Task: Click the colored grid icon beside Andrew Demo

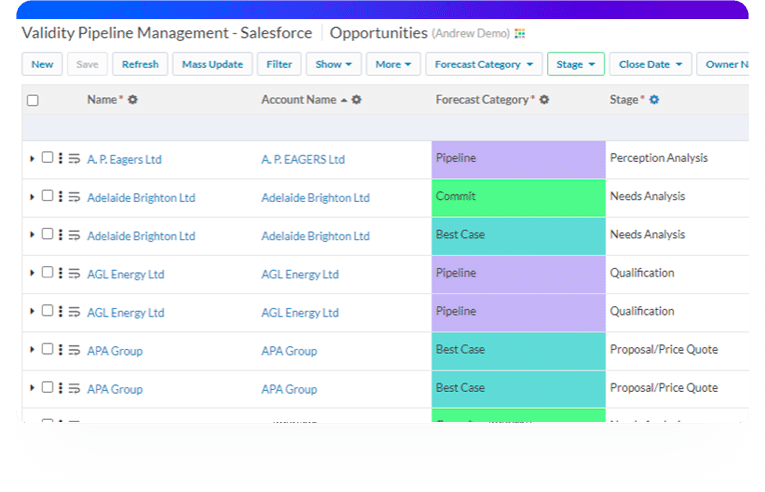Action: [x=520, y=34]
